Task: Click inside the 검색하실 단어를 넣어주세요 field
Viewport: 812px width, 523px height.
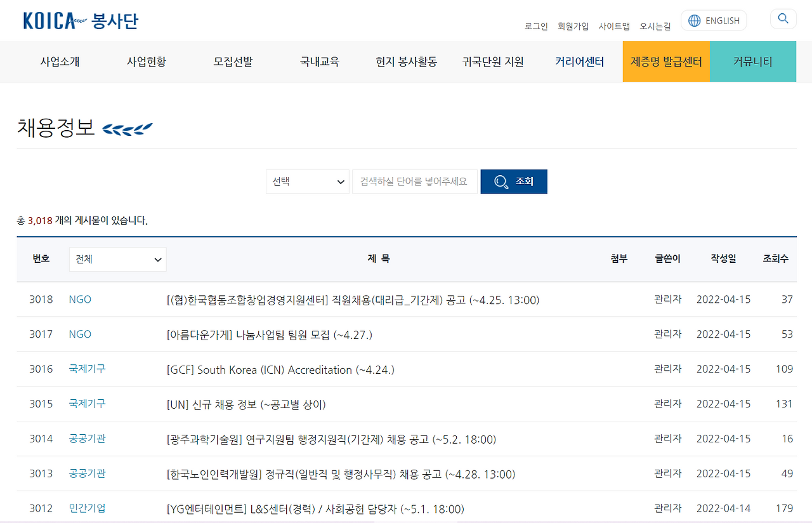Action: tap(414, 182)
